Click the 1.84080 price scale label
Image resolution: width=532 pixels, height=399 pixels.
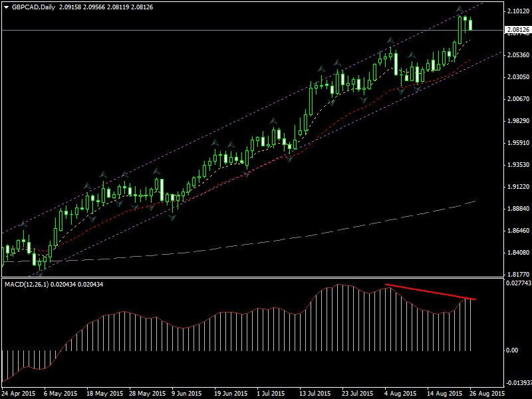[x=519, y=253]
